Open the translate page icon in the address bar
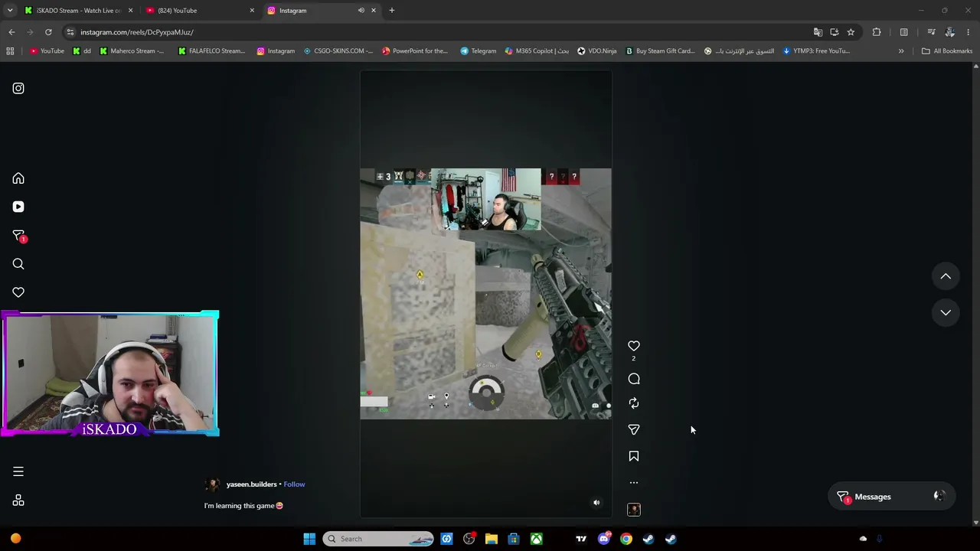The image size is (980, 551). (818, 32)
